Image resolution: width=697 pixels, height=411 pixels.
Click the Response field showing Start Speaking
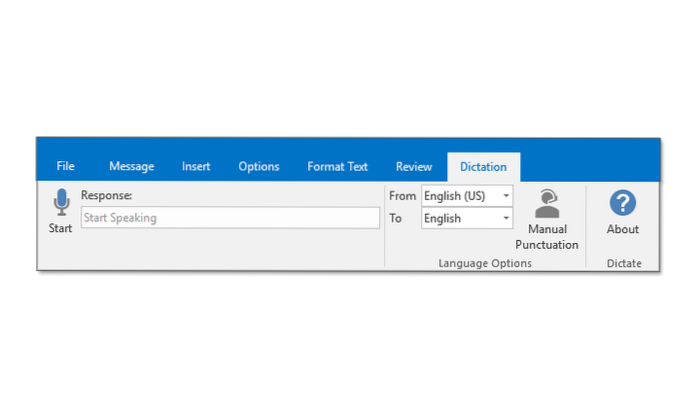pos(230,218)
